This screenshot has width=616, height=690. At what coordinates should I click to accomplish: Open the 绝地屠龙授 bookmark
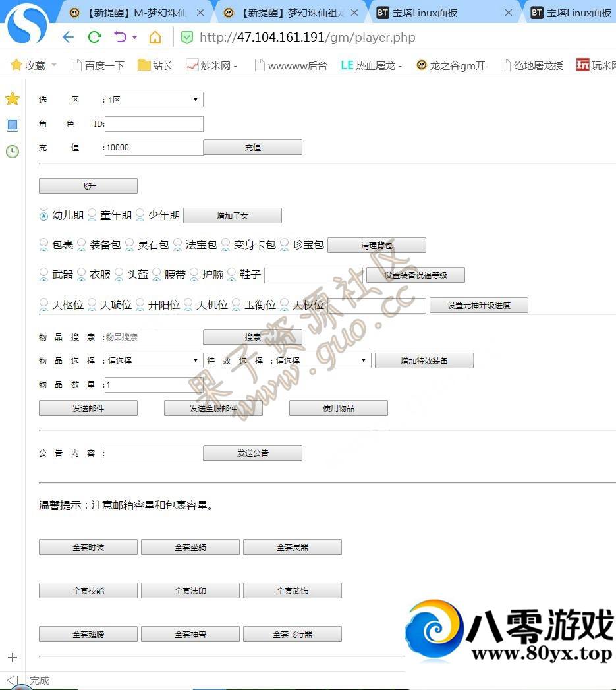[532, 65]
